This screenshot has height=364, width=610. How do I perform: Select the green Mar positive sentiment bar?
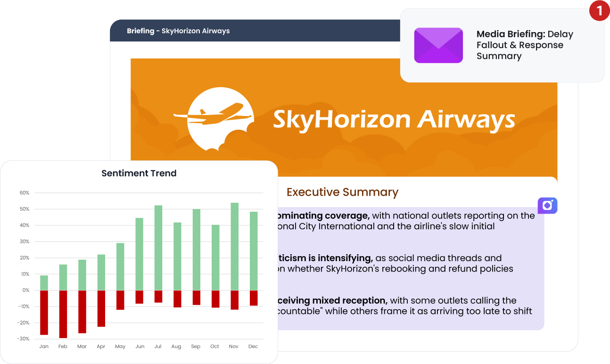tap(82, 275)
